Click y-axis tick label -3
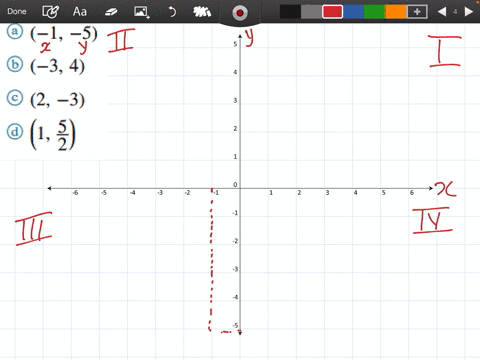480x360 pixels. tap(235, 269)
